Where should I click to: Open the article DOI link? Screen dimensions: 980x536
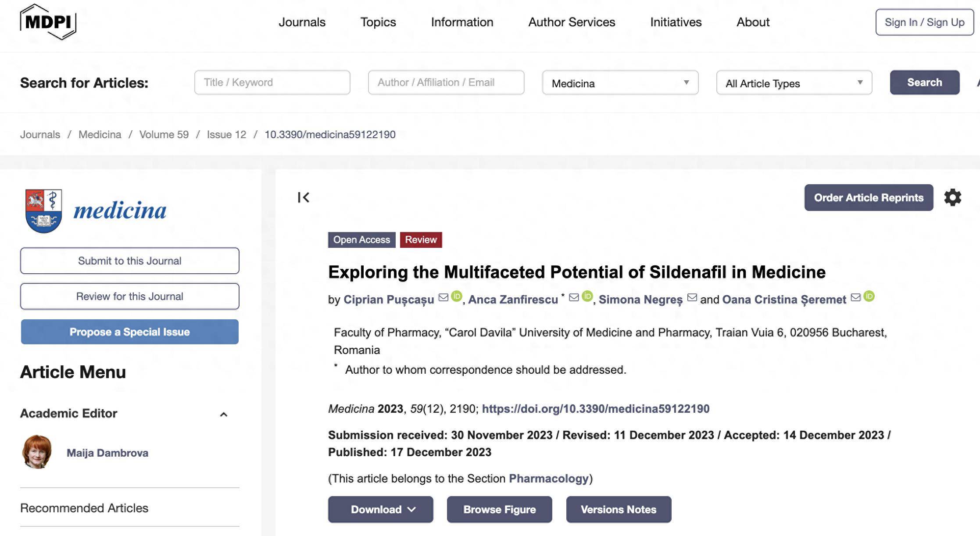pyautogui.click(x=595, y=409)
